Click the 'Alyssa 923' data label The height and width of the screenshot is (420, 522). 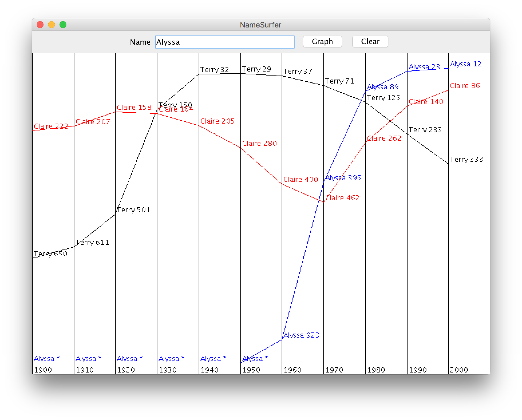pos(301,335)
